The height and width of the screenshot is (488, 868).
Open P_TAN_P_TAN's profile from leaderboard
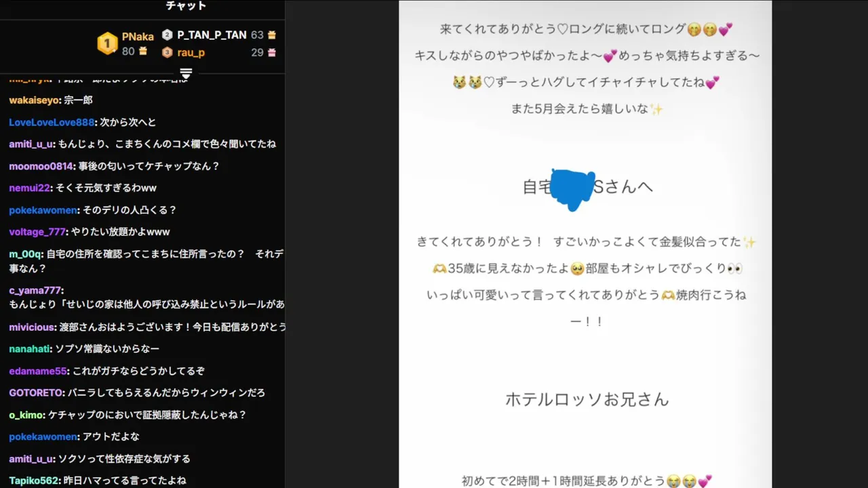pyautogui.click(x=212, y=35)
